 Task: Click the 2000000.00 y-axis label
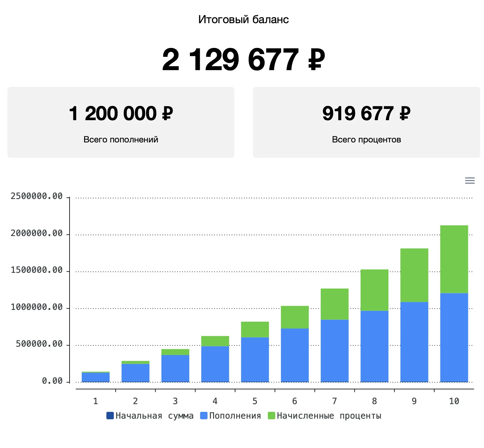click(37, 233)
